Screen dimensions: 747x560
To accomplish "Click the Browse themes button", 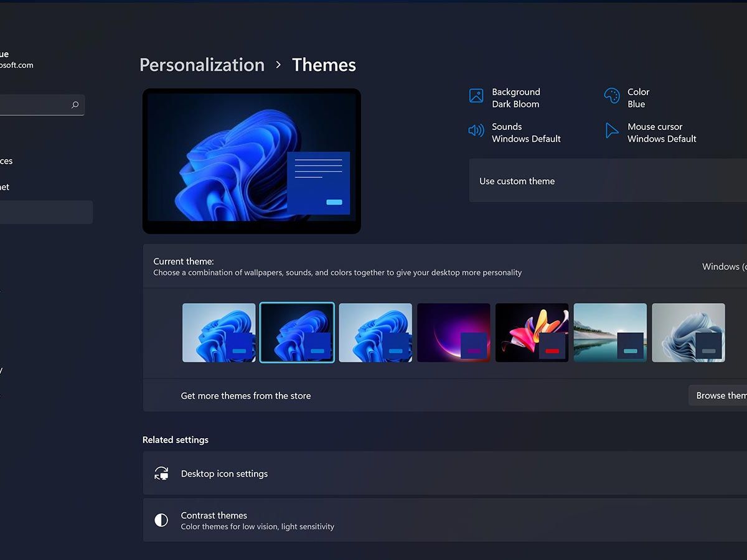I will click(722, 395).
